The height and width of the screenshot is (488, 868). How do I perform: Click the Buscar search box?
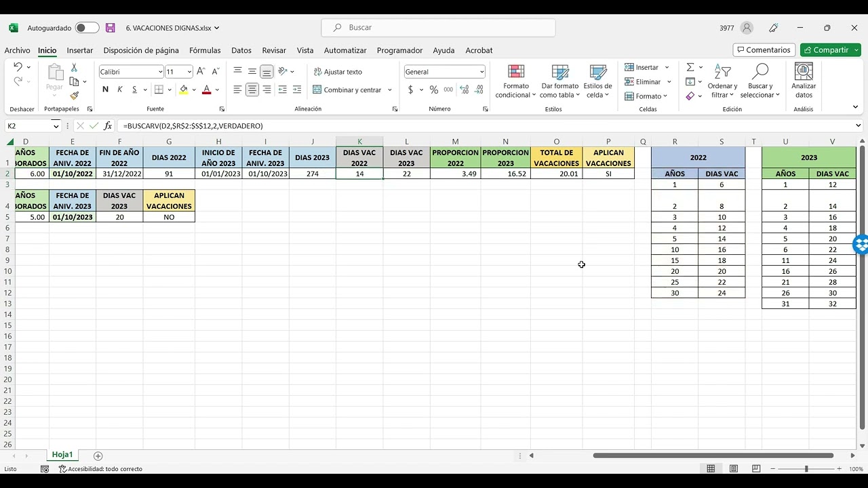(x=438, y=28)
